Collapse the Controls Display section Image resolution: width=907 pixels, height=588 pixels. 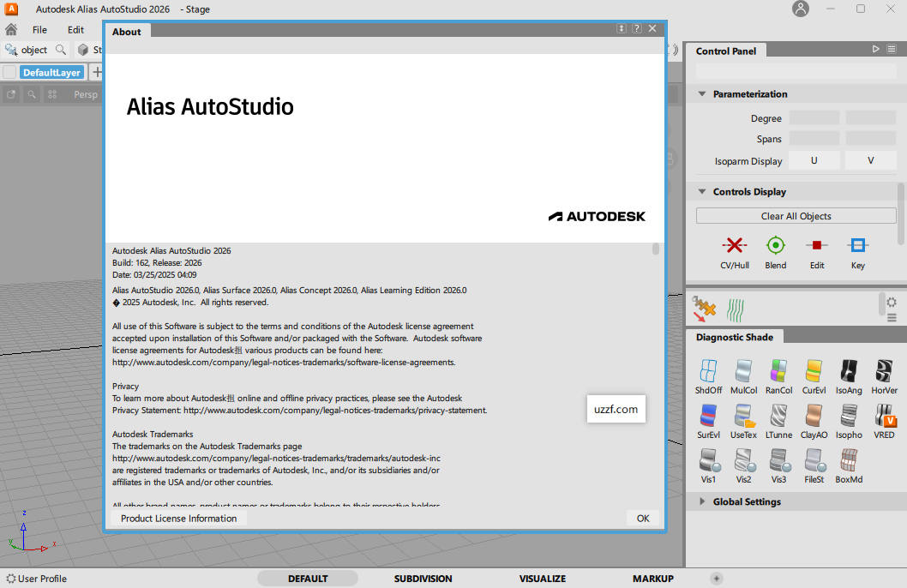click(703, 191)
